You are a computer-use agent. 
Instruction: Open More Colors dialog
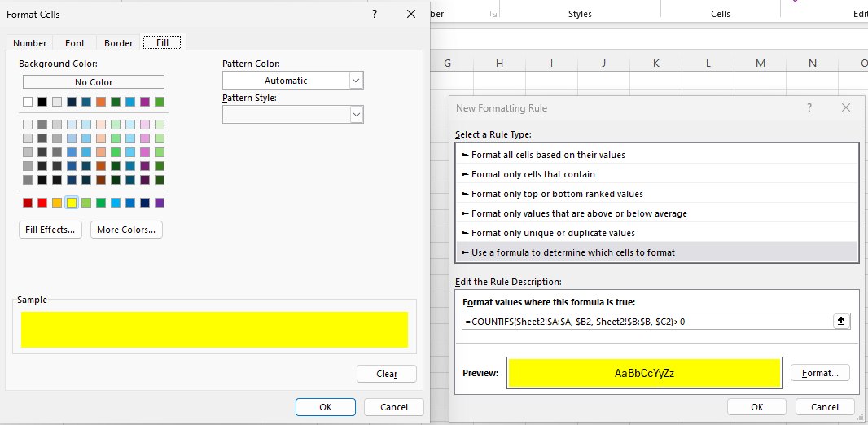(x=126, y=230)
